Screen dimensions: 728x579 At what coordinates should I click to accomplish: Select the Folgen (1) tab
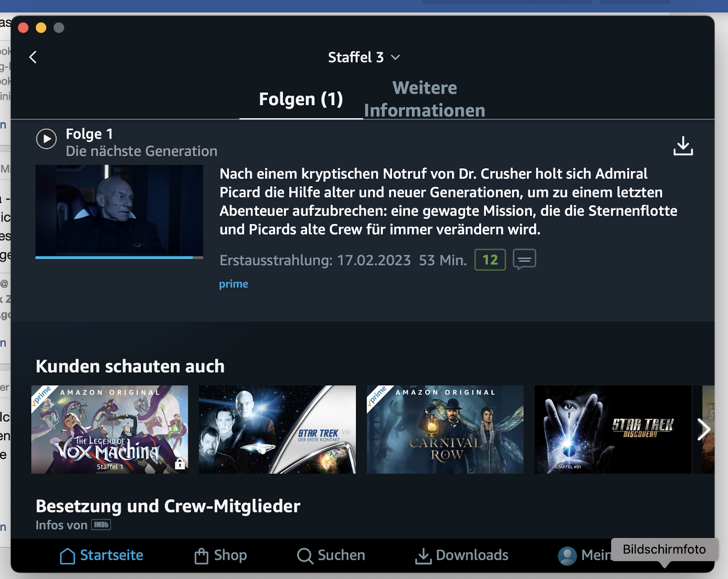click(x=301, y=99)
